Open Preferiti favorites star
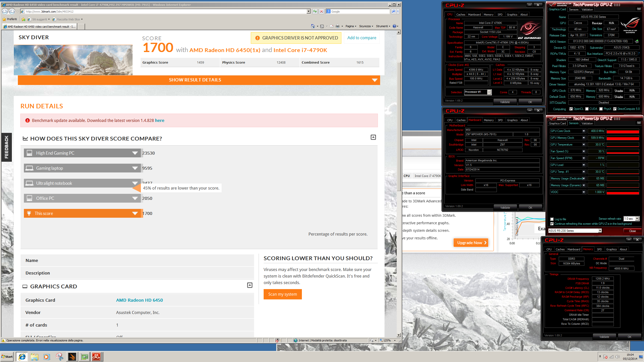The image size is (644, 362). pos(10,19)
